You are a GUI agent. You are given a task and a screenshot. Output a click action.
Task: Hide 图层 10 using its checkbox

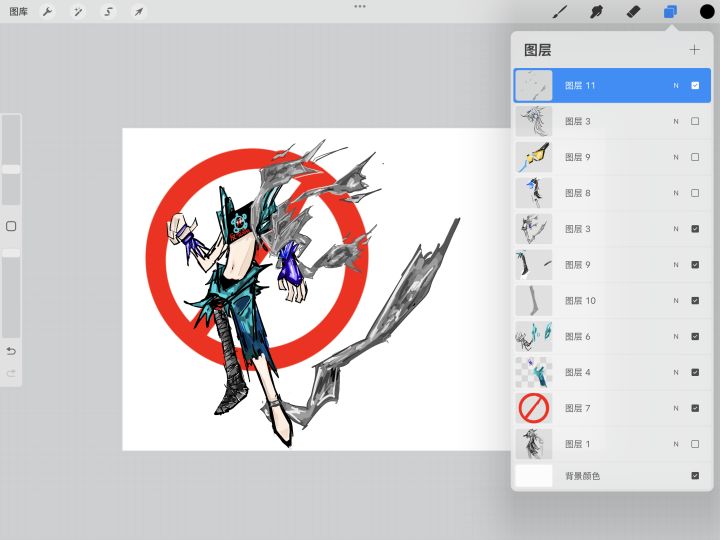click(695, 300)
